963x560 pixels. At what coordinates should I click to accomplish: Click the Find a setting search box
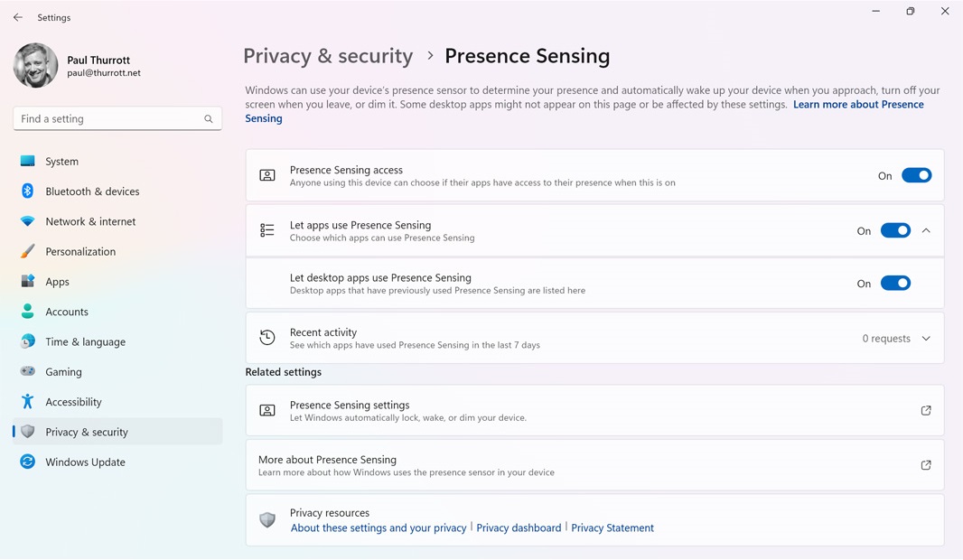click(108, 119)
